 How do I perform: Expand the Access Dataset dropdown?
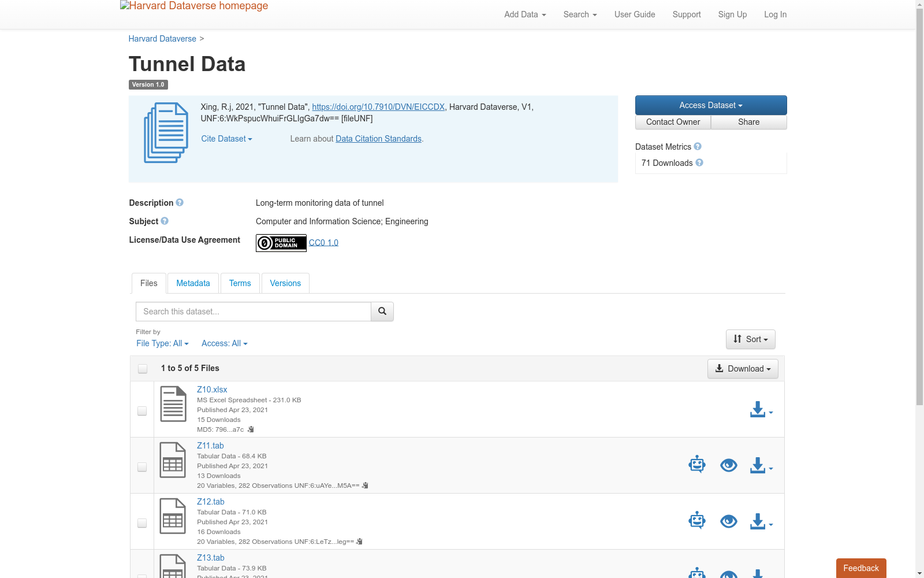[x=711, y=105]
